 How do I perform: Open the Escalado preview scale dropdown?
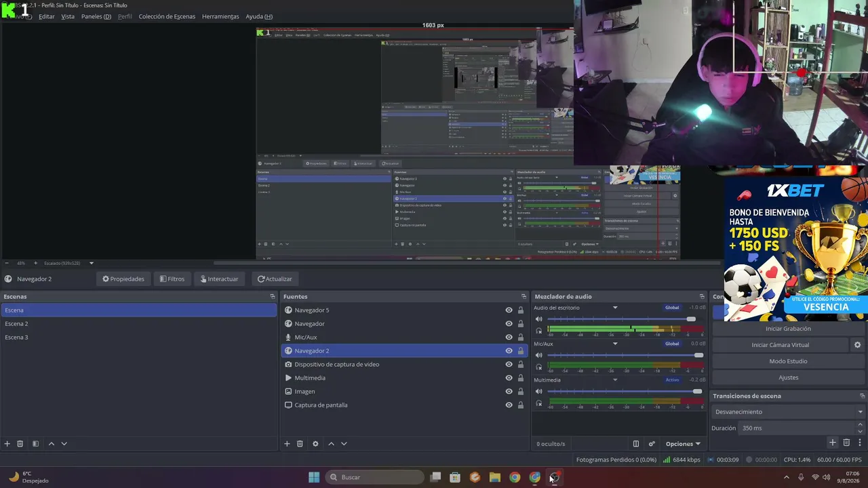(x=68, y=263)
